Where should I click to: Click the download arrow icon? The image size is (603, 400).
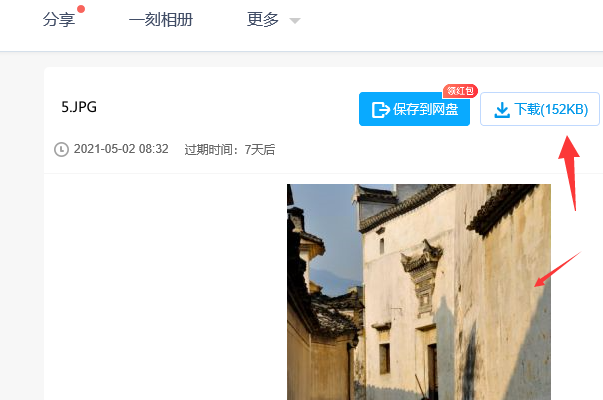point(502,110)
